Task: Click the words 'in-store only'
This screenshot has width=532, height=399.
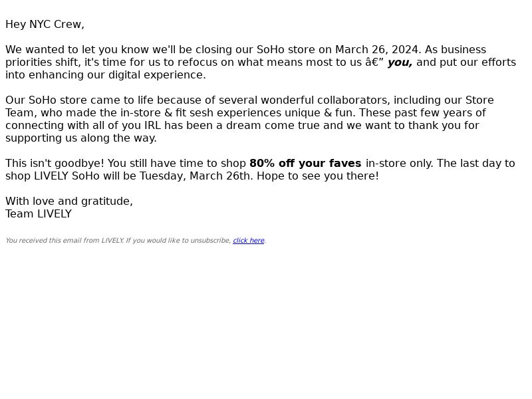Action: click(x=398, y=163)
